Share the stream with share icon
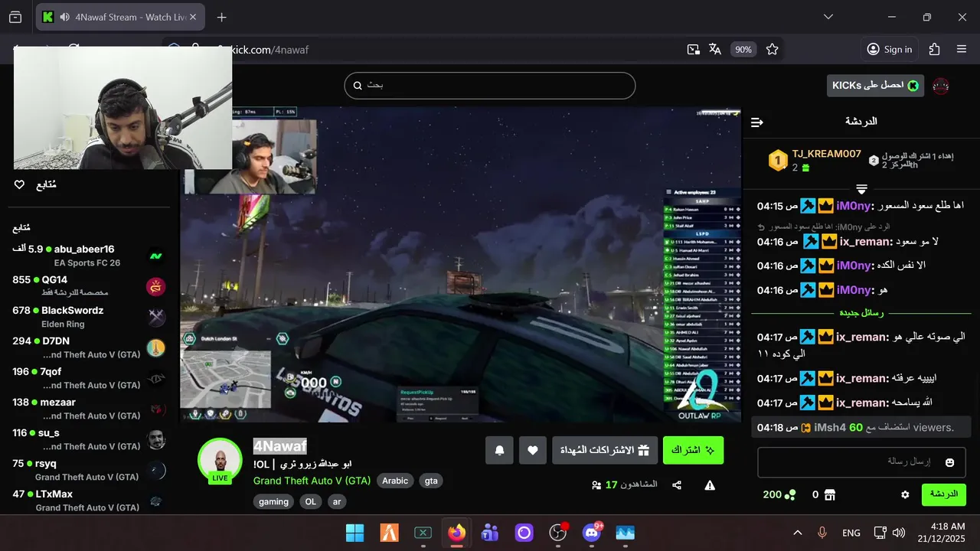 (677, 485)
